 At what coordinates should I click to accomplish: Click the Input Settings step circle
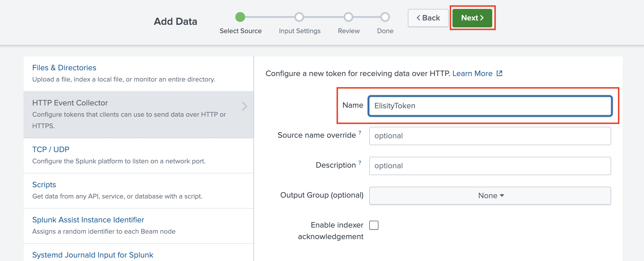[x=299, y=17]
